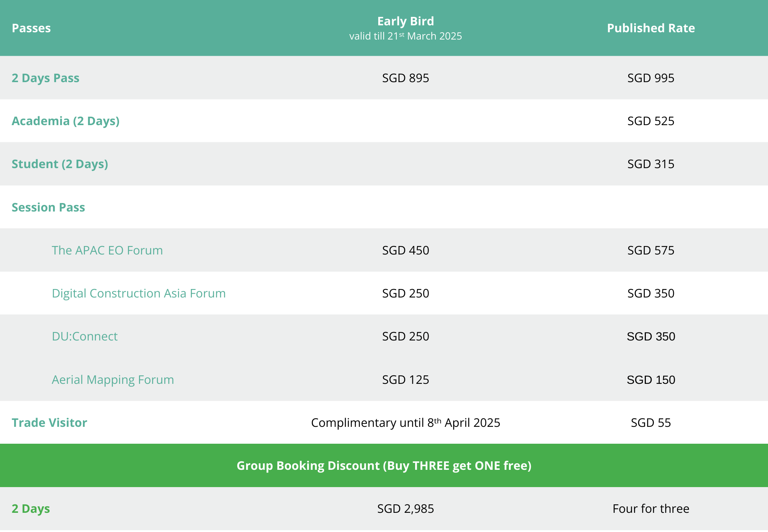Screen dimensions: 768x532
Task: Click the SGD 125 early bird price
Action: 406,380
